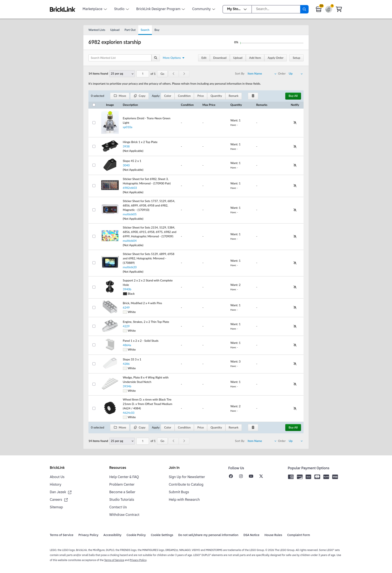Screen dimensions: 392x573
Task: Open the Upload tab
Action: click(x=115, y=30)
